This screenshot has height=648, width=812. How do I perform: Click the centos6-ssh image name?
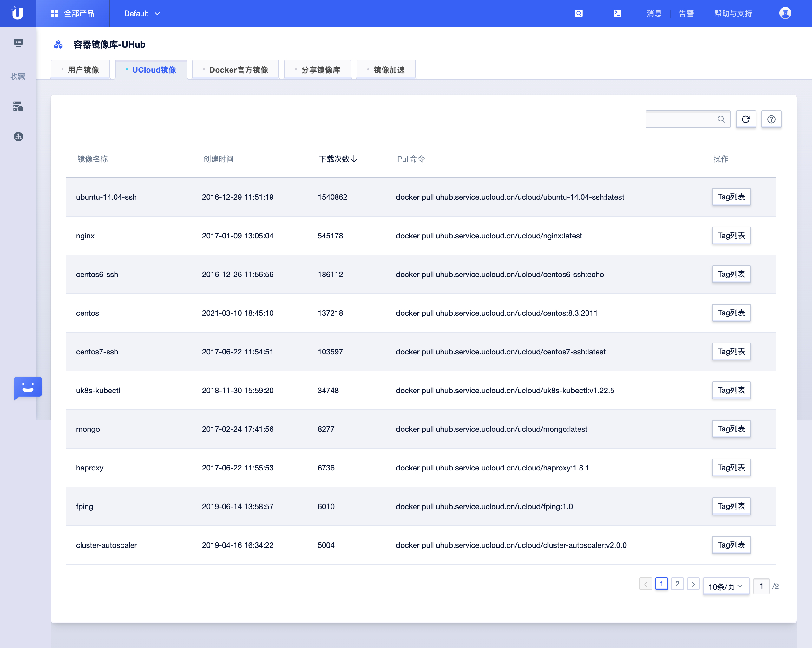pos(97,275)
